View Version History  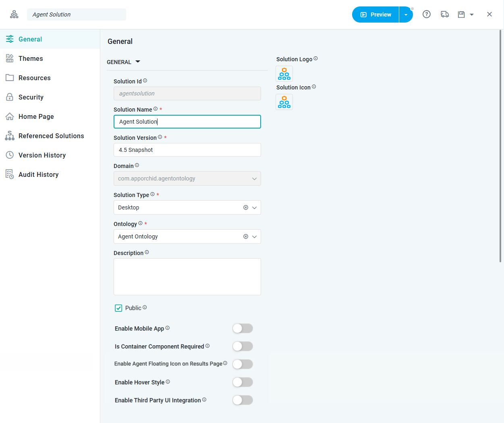click(x=50, y=155)
